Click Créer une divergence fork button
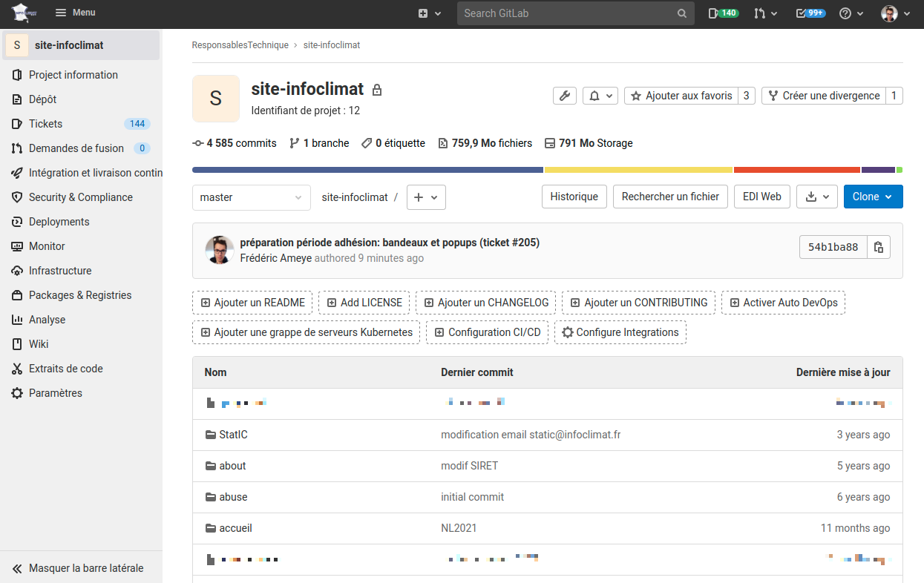The image size is (924, 583). [x=824, y=96]
